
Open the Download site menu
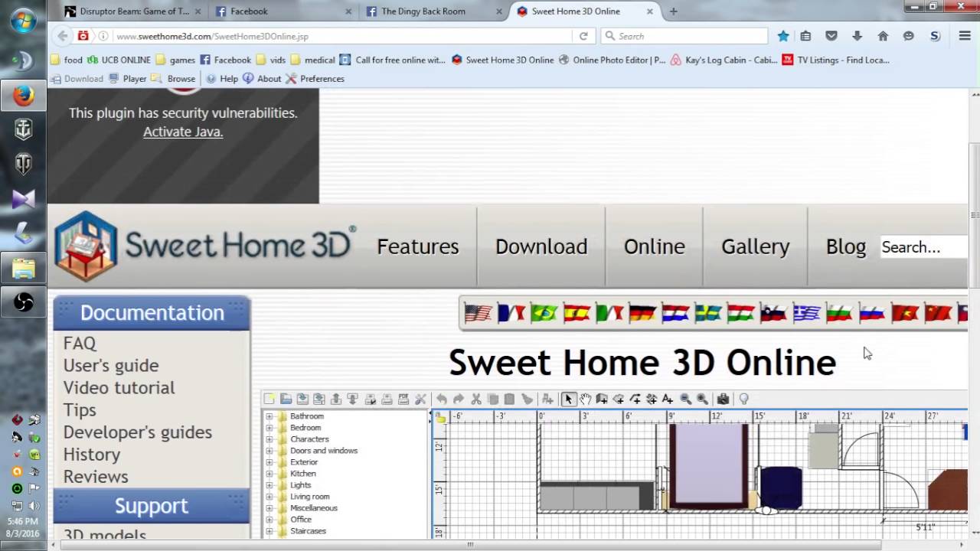pos(541,246)
